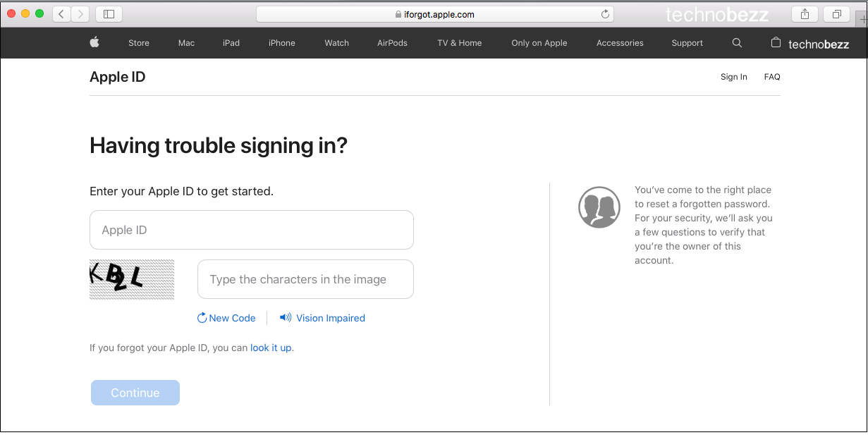
Task: Click the iforgot.apple.com address bar
Action: 435,14
